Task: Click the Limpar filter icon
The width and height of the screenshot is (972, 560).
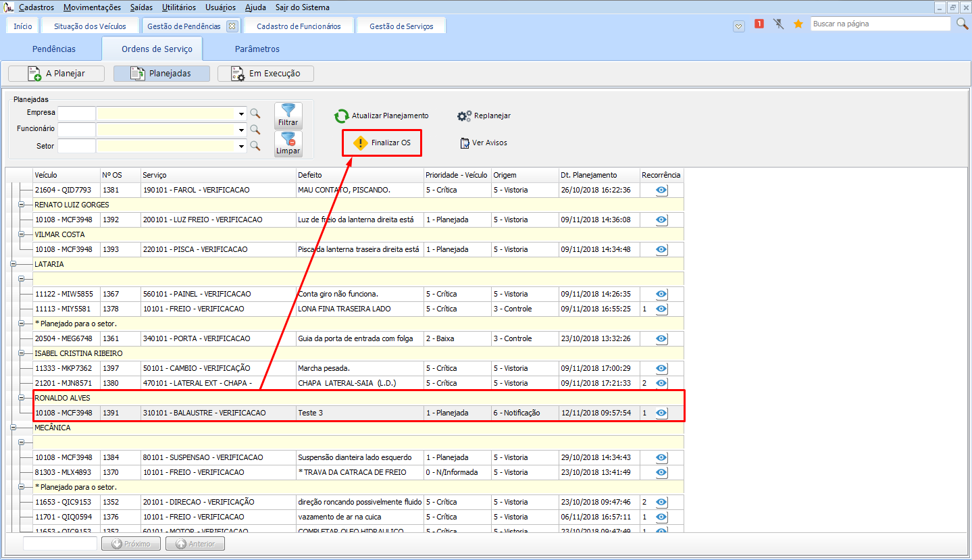Action: (x=288, y=139)
